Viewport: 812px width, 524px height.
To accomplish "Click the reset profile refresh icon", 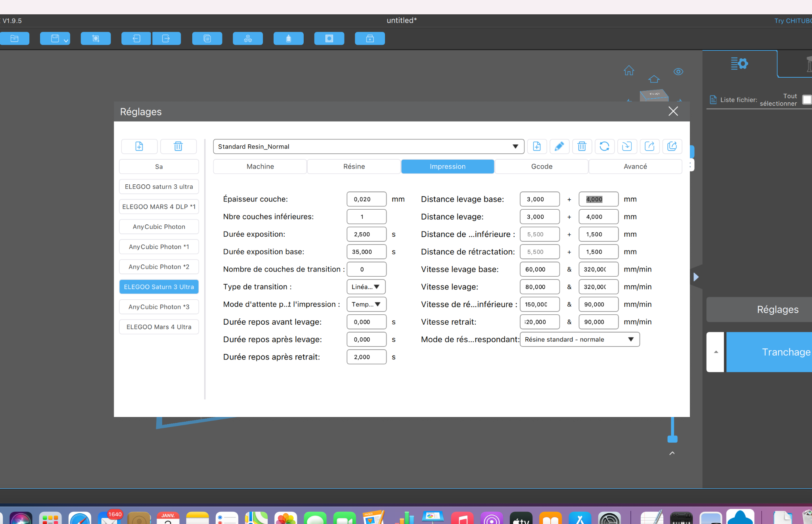I will pos(604,146).
